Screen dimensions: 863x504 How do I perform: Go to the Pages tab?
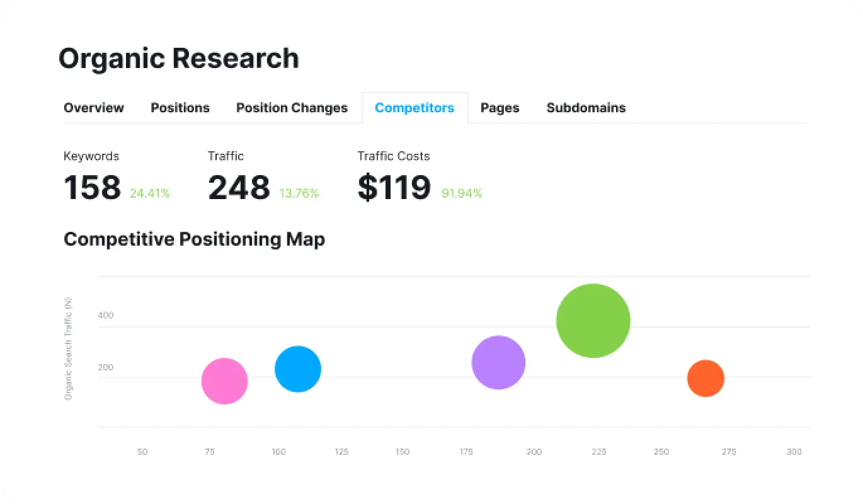500,108
